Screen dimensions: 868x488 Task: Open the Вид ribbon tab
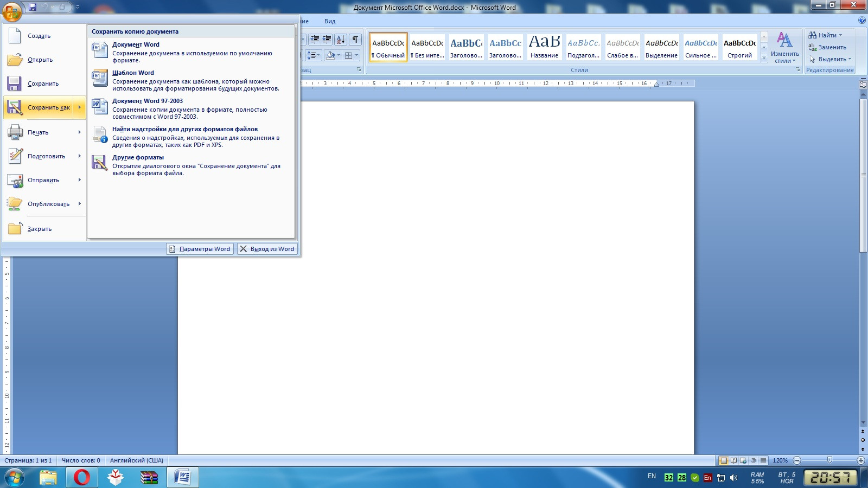[x=330, y=21]
